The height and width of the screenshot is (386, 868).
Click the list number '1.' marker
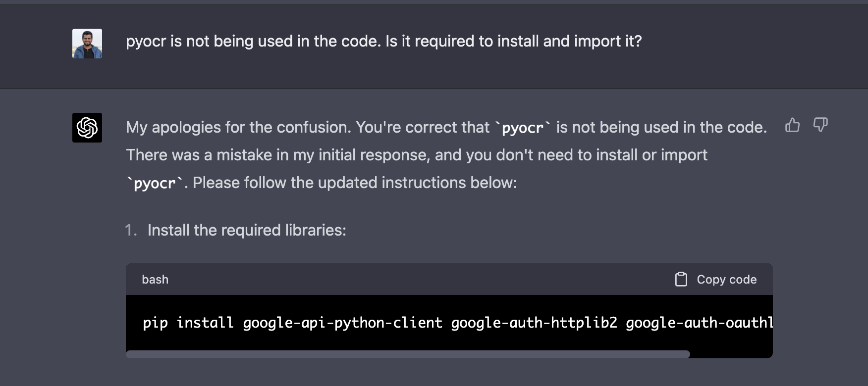click(131, 230)
